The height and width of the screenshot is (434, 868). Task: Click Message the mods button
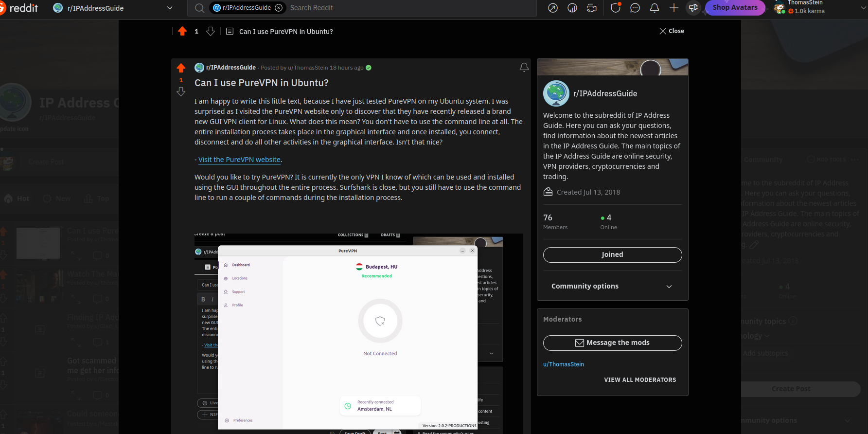pyautogui.click(x=612, y=343)
